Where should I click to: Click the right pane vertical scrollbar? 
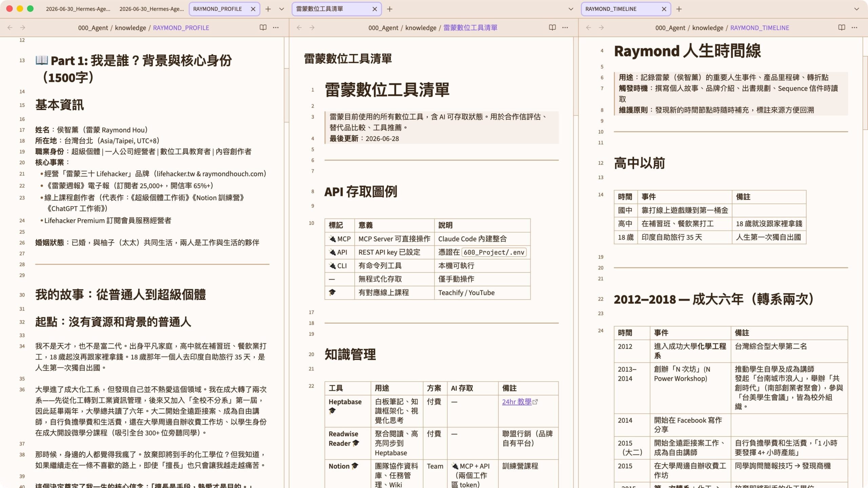865,93
